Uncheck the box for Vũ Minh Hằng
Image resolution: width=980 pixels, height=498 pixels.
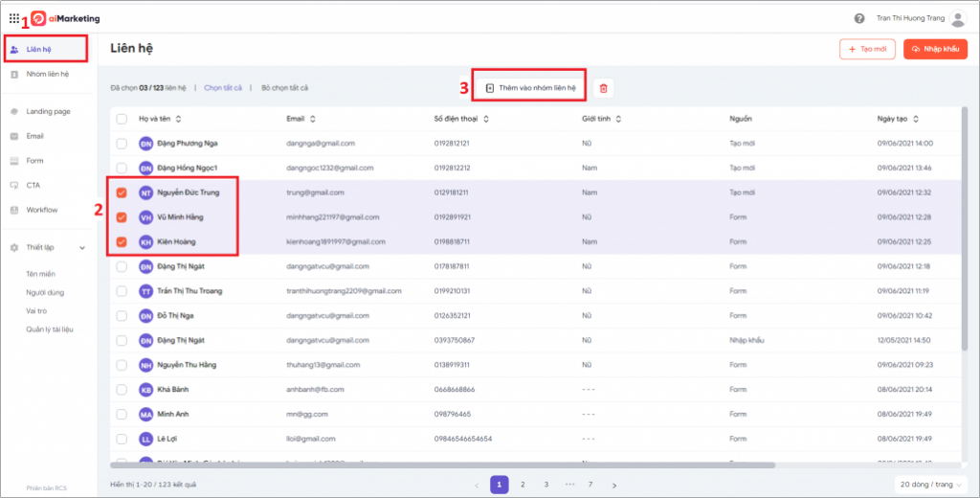122,217
